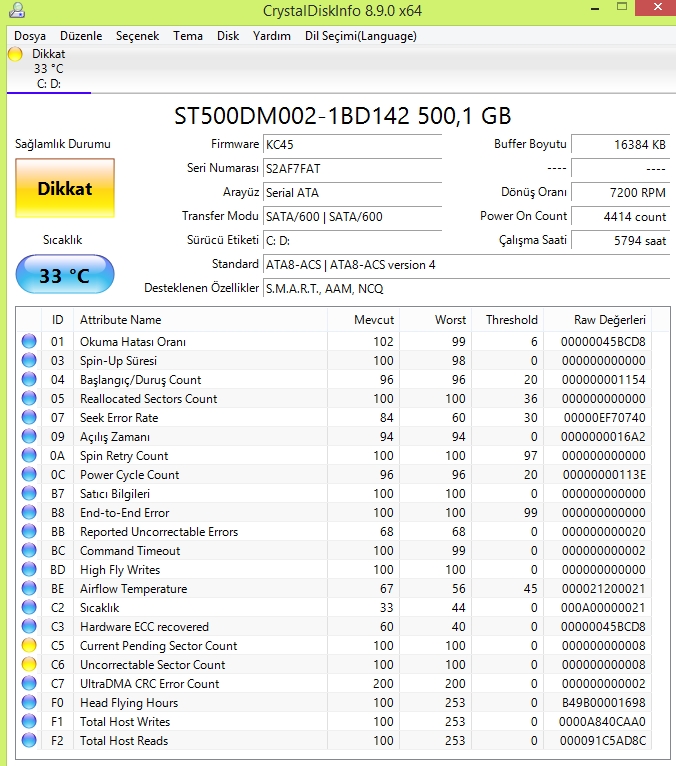Click the blue status circle for Airflow Temperature
This screenshot has height=766, width=676.
(x=28, y=589)
